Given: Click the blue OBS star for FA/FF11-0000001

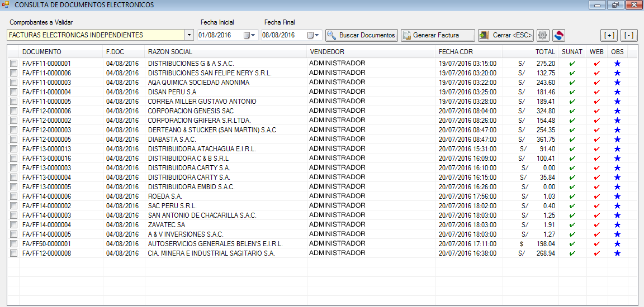Looking at the screenshot, I should click(x=617, y=64).
